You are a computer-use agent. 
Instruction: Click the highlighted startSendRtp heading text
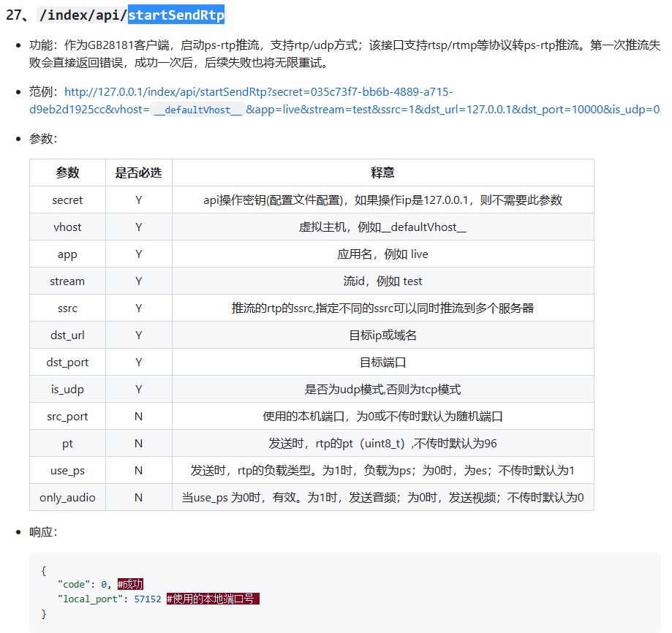[176, 15]
